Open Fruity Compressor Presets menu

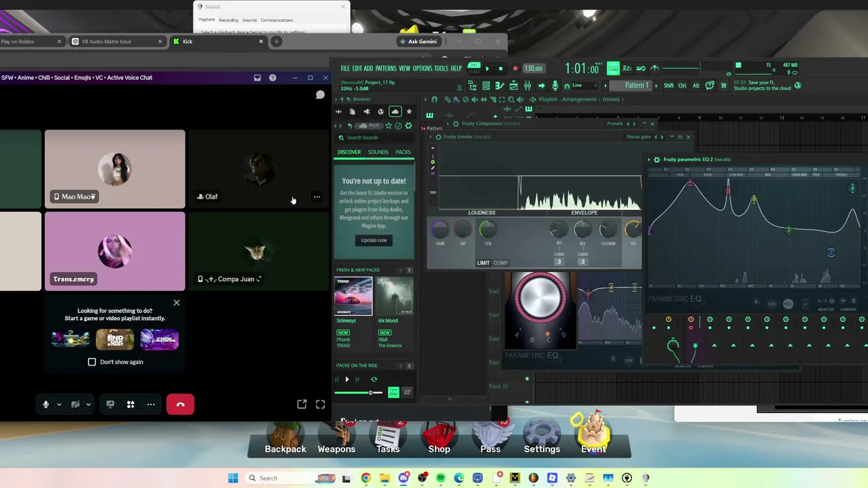click(x=615, y=123)
